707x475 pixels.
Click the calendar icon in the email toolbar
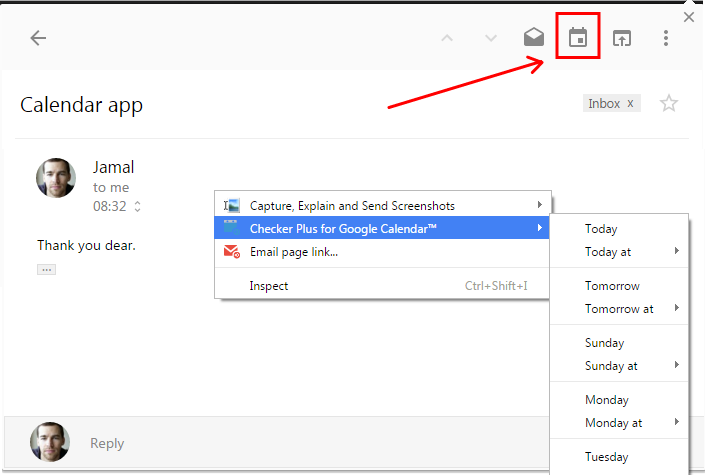tap(578, 37)
